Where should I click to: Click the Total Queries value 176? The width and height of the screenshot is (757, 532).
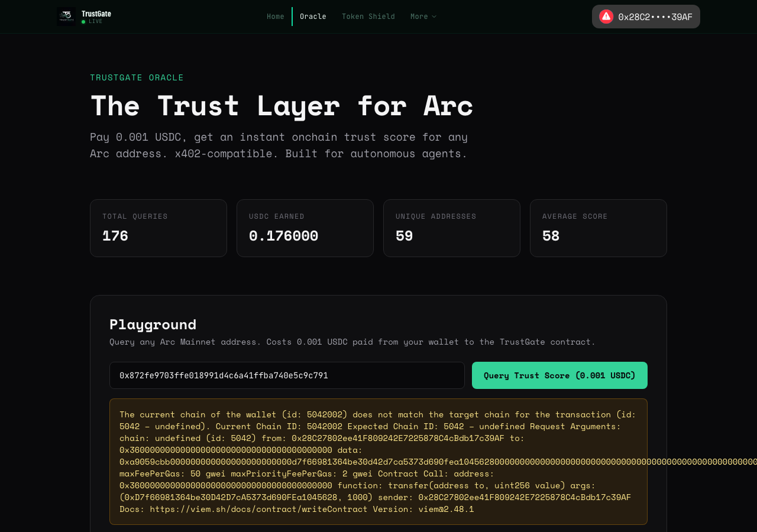point(115,236)
